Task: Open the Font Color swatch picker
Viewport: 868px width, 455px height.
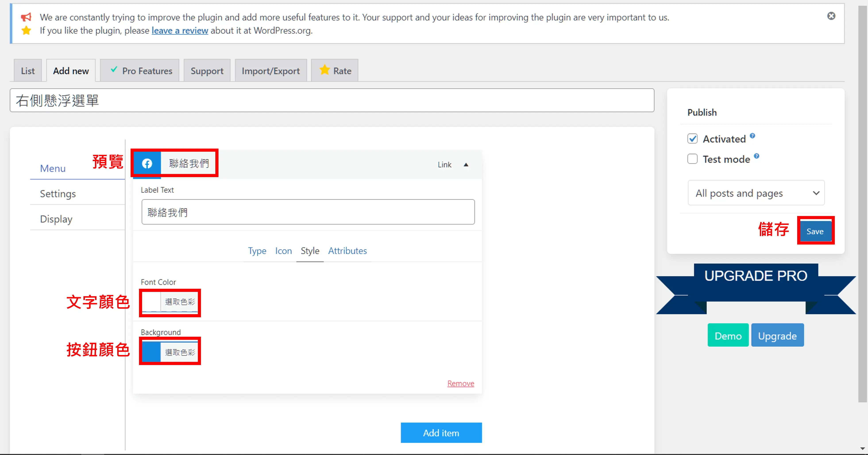Action: point(170,302)
